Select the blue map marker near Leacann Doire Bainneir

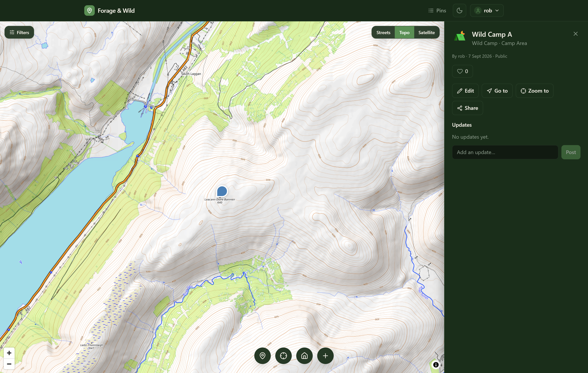(x=222, y=191)
